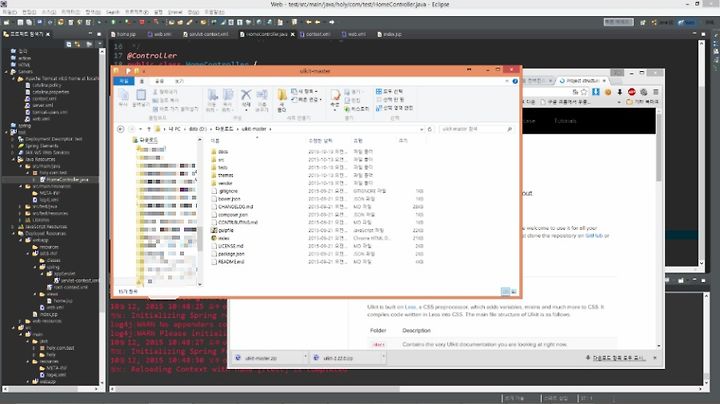Collapse the src/main/java tree node

[x=21, y=166]
